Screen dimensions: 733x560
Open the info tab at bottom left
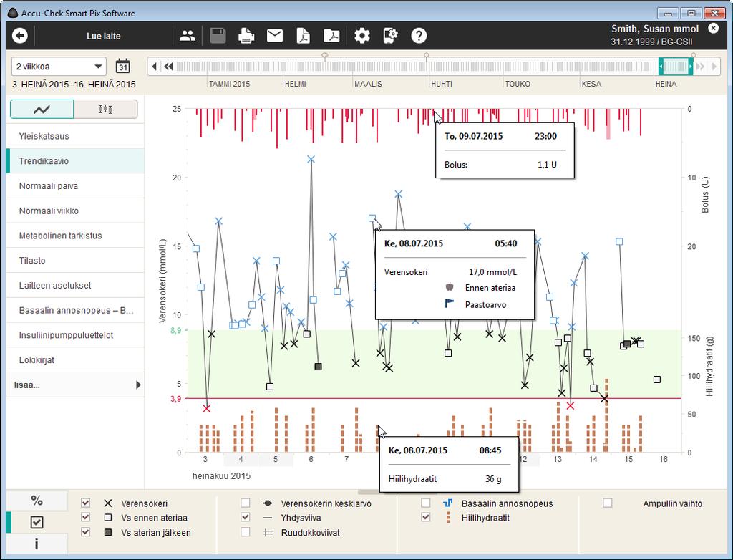[x=37, y=544]
